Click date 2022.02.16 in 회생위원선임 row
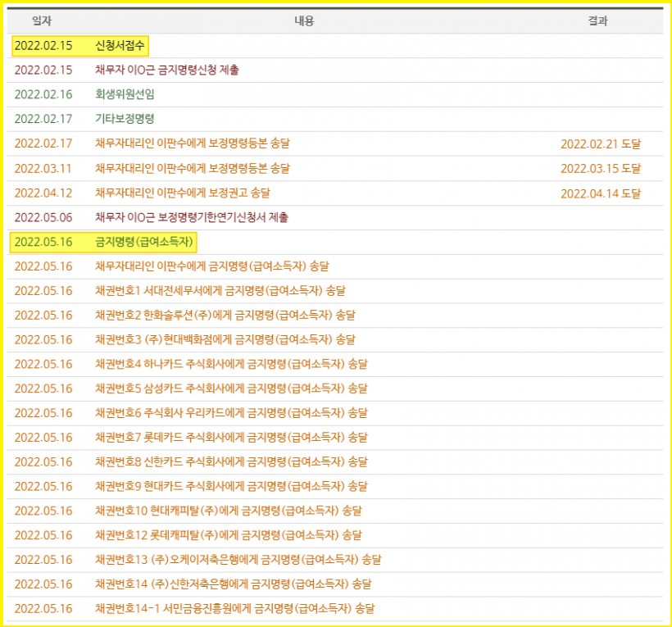The image size is (672, 627). pos(43,94)
